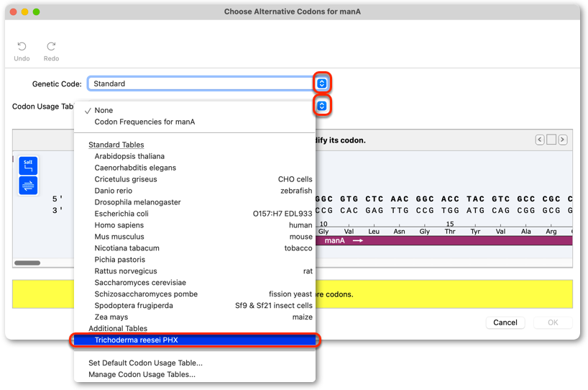This screenshot has height=390, width=588.
Task: Select Arabidopsis thaliana table
Action: click(x=195, y=156)
